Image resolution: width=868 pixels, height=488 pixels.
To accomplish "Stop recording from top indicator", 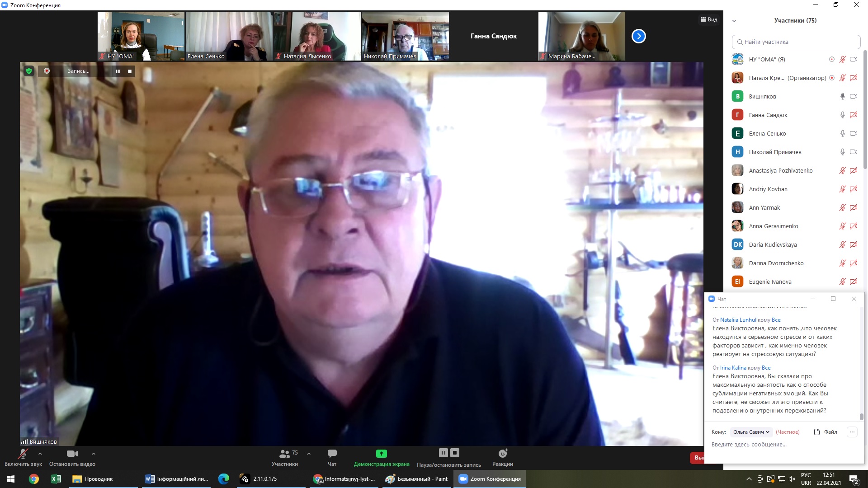I will pos(130,71).
